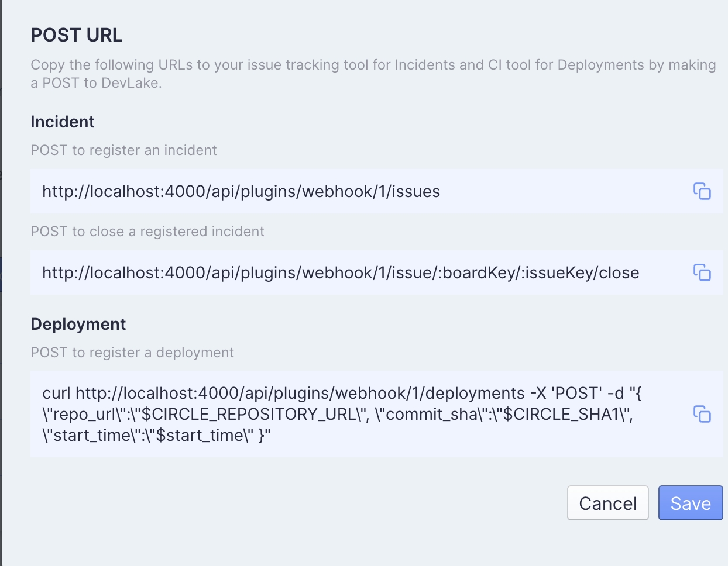
Task: Select the issue close URL field
Action: (377, 272)
